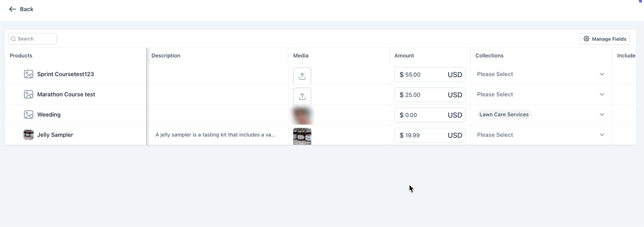
Task: Click the Amount column header
Action: pos(404,56)
